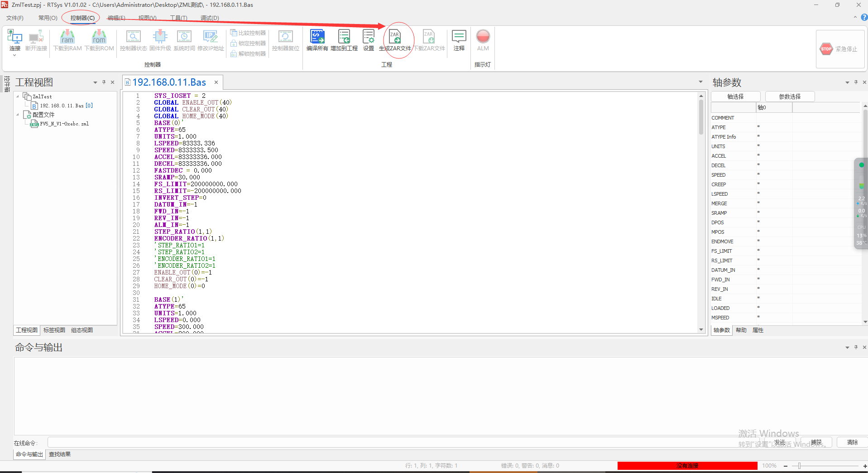Screen dimensions: 868x473
Task: Switch to 标签视图 tab
Action: coord(54,330)
